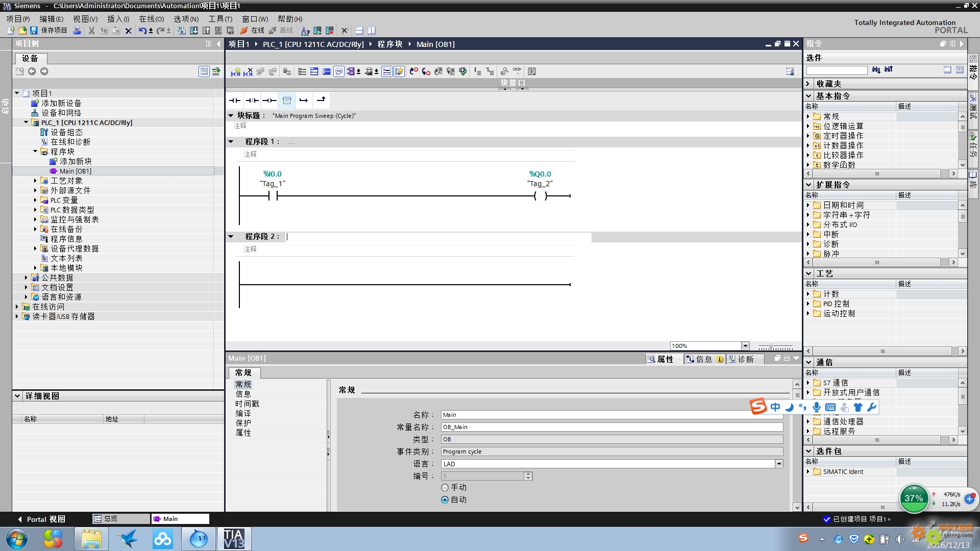980x551 pixels.
Task: Open branch arrow favorite
Action: (x=304, y=101)
